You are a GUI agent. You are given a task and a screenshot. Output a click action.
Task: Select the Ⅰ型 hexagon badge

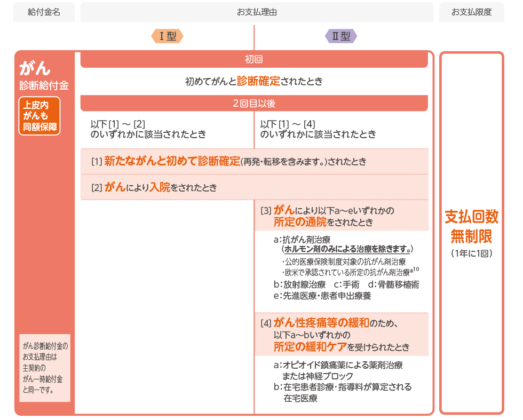[x=167, y=36]
